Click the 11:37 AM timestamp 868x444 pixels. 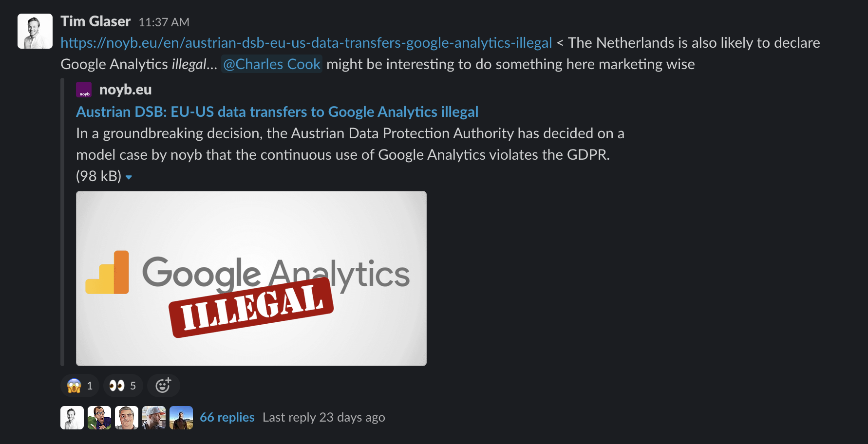click(x=164, y=22)
